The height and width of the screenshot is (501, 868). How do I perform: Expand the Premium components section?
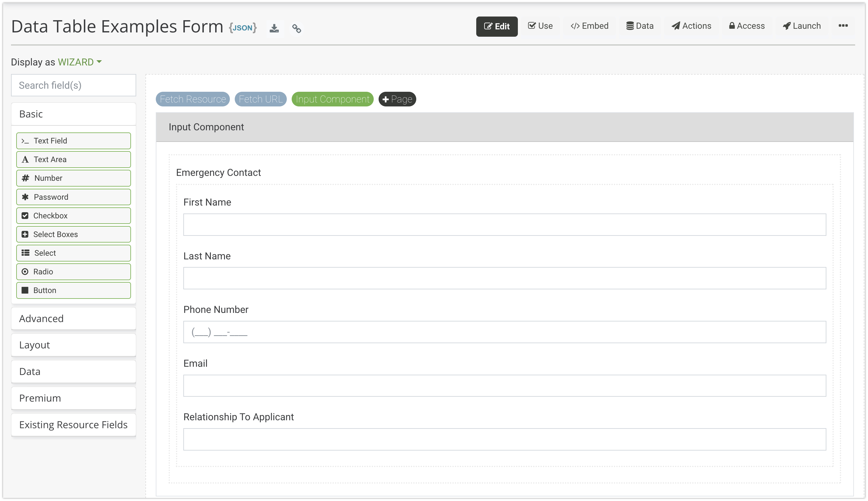(73, 398)
